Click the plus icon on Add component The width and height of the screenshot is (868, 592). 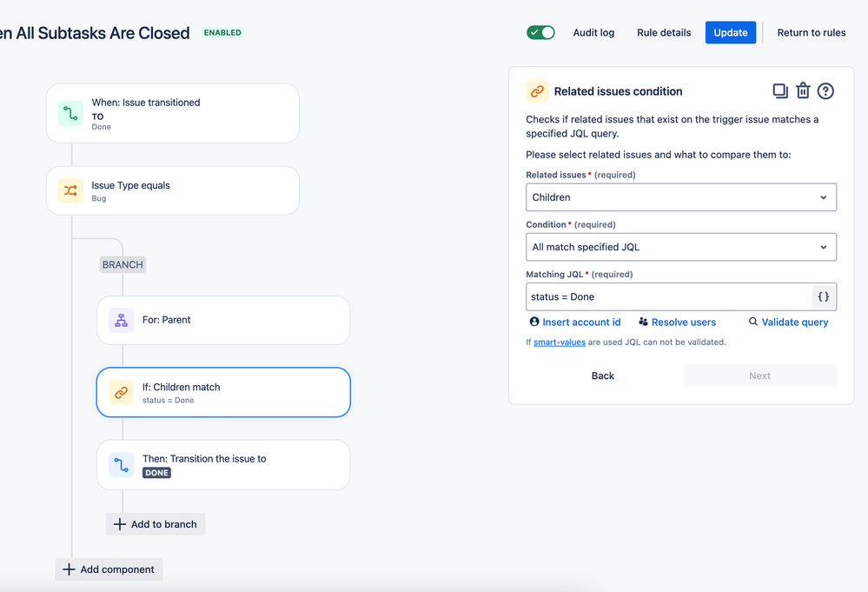(69, 569)
